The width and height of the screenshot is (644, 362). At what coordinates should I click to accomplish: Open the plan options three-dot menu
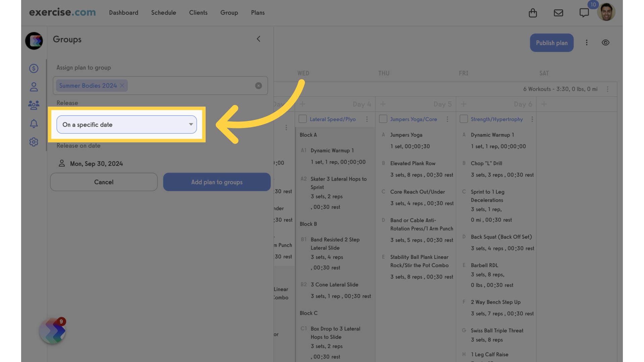pyautogui.click(x=587, y=43)
